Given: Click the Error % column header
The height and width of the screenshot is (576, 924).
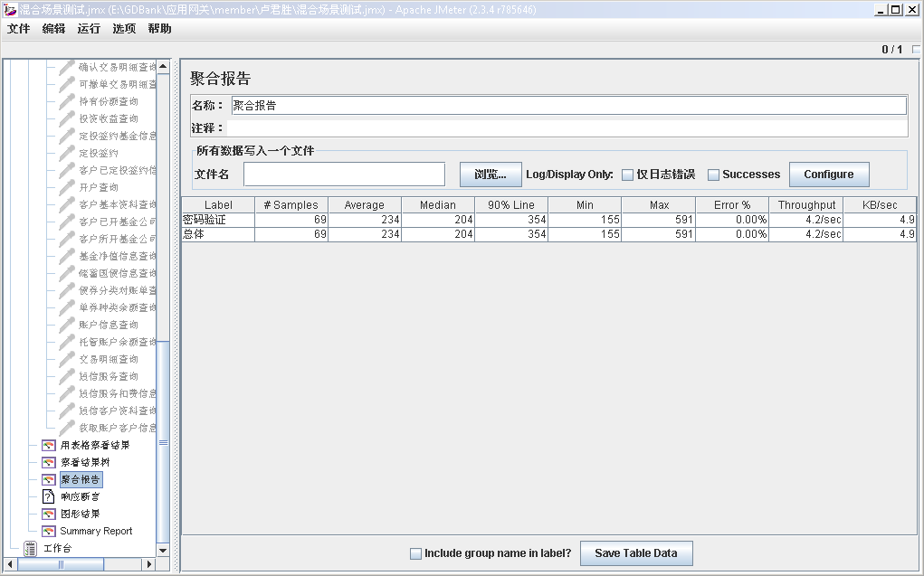Looking at the screenshot, I should (x=732, y=205).
